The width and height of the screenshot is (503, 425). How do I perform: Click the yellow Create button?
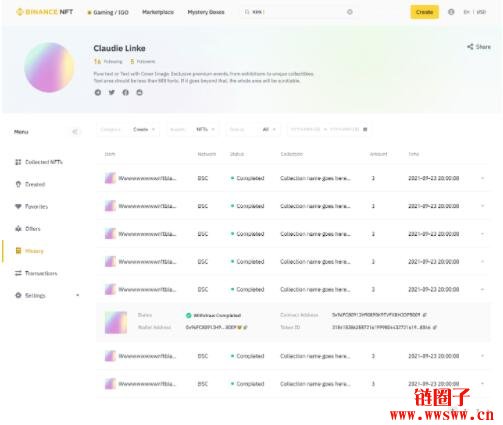424,12
